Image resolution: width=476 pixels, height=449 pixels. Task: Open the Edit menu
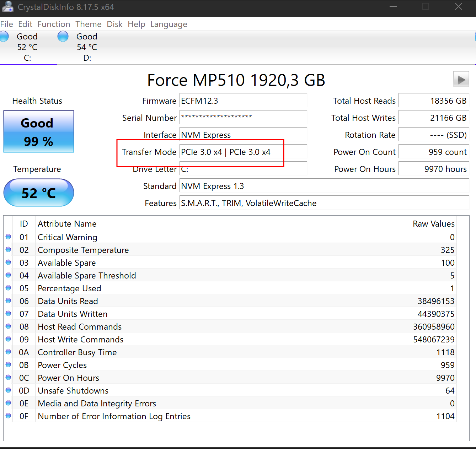[25, 24]
